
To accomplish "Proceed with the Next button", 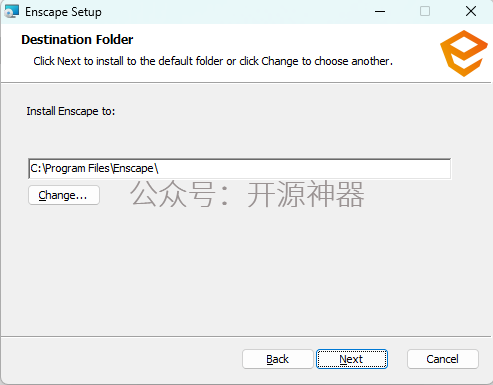I will pos(352,359).
